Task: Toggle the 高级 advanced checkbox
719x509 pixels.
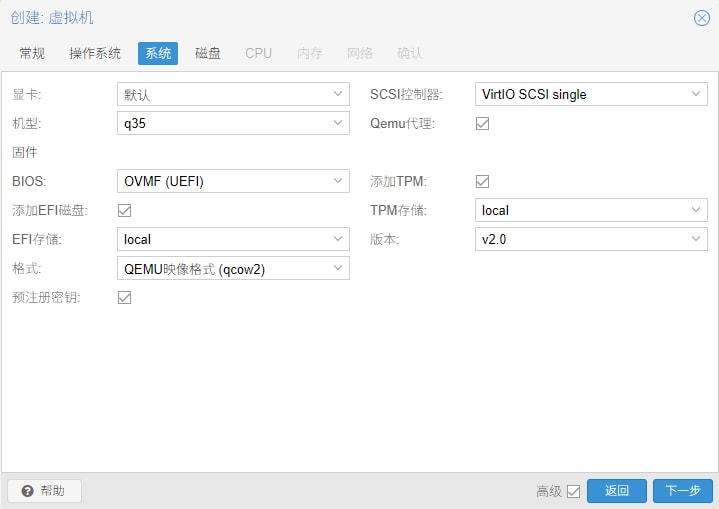Action: click(573, 491)
